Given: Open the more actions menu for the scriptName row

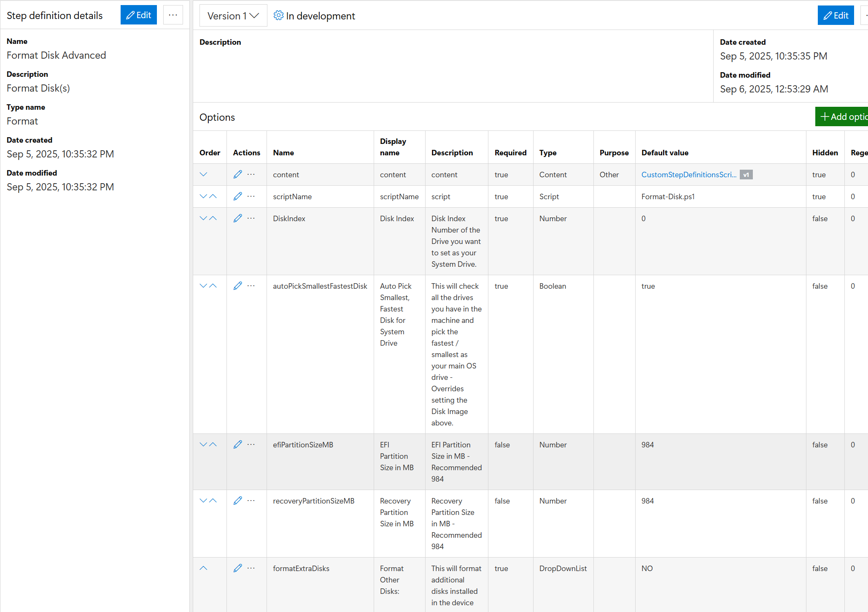Looking at the screenshot, I should (x=251, y=196).
